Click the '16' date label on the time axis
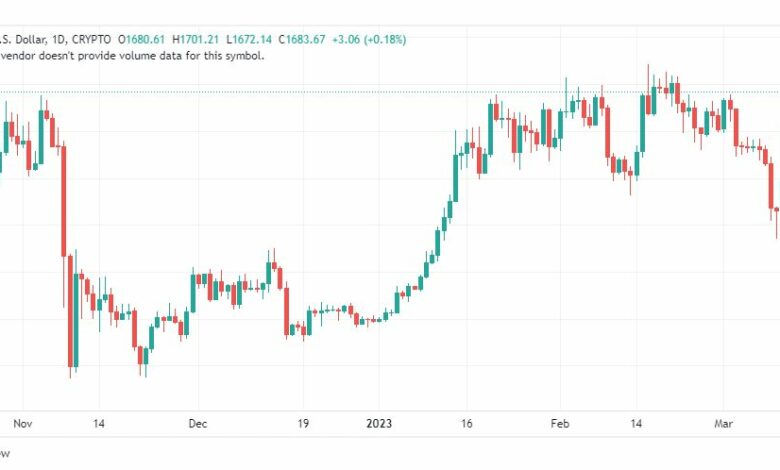 tap(466, 424)
